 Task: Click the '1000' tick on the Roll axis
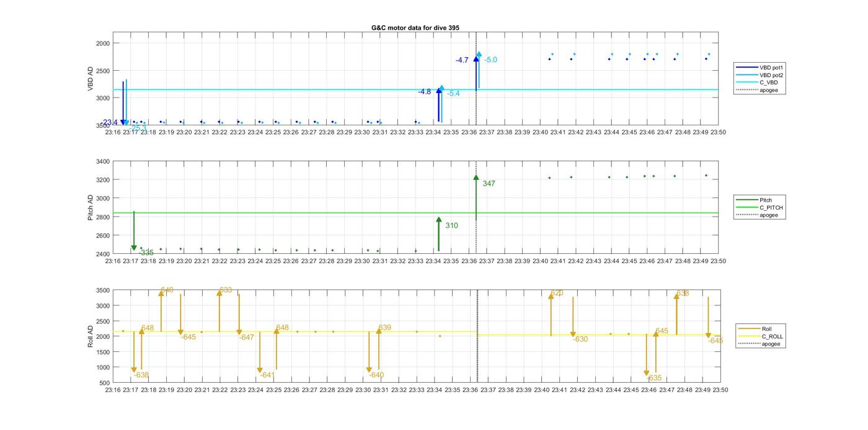103,367
